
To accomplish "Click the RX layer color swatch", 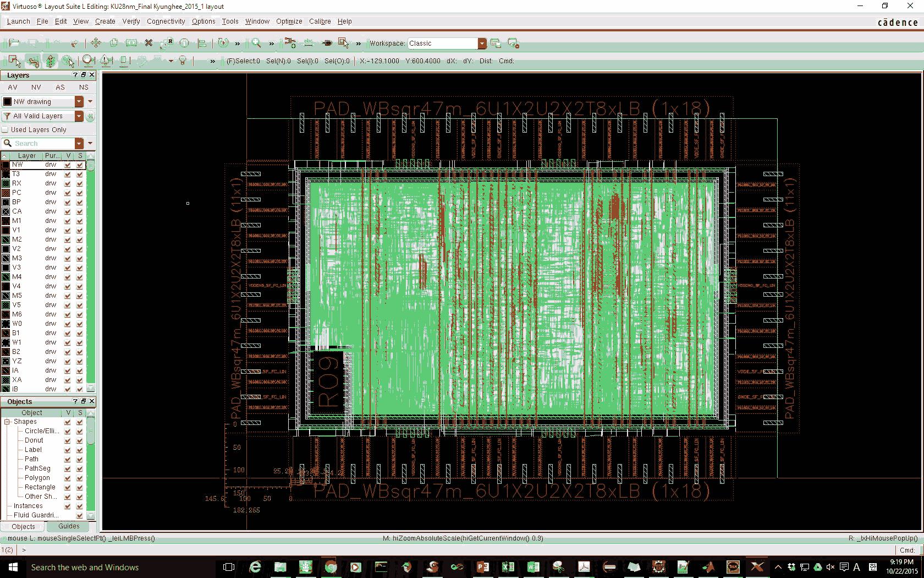I will 6,183.
